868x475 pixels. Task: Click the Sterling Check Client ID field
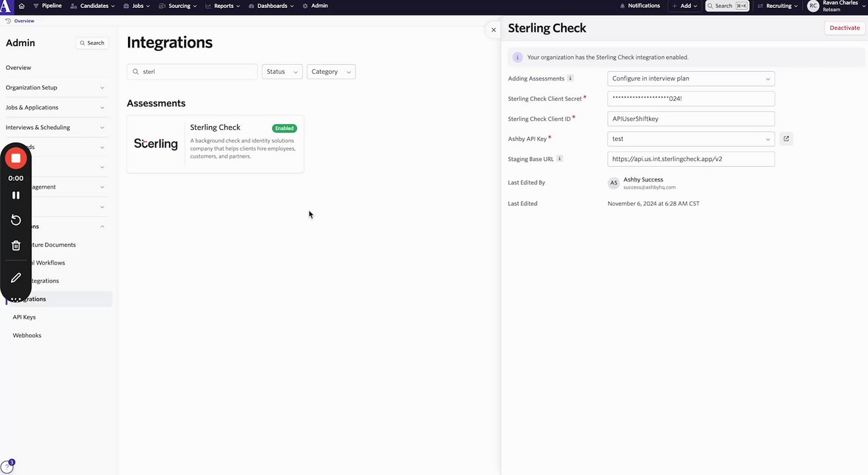click(691, 119)
